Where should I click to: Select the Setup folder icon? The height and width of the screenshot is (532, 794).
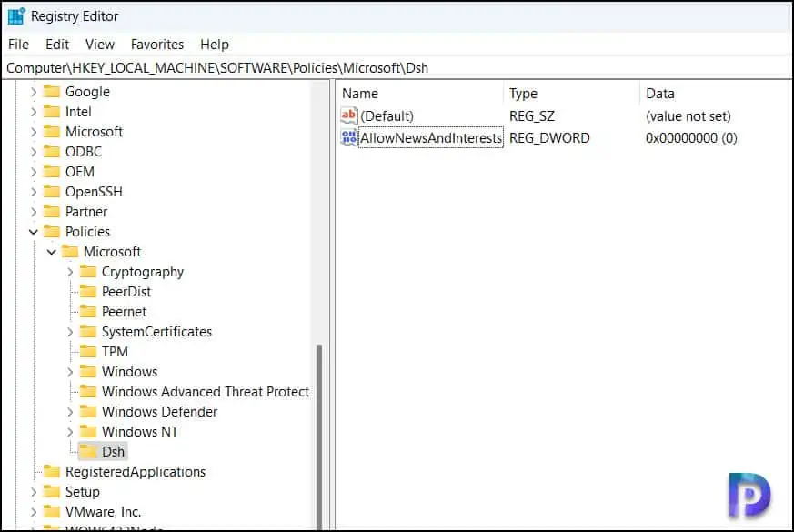tap(52, 491)
